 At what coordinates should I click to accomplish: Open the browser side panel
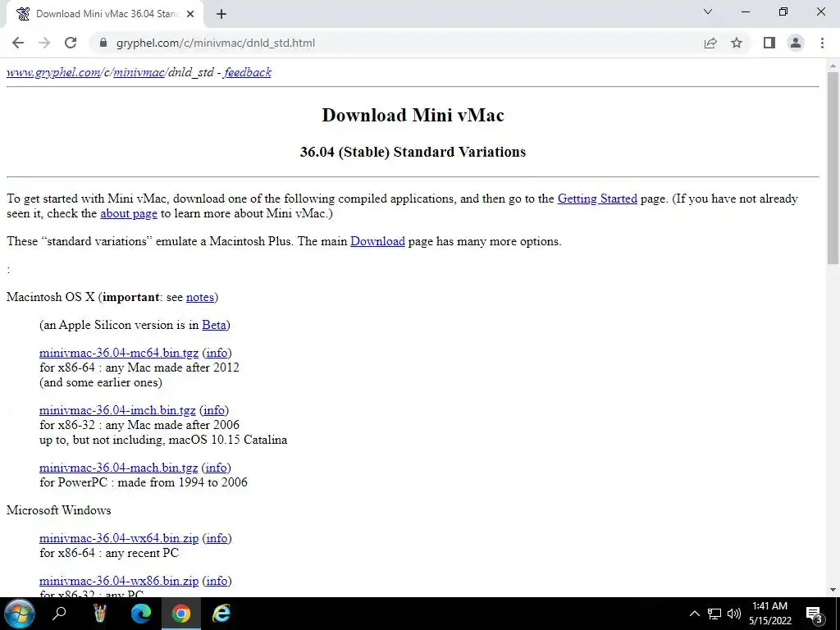(x=769, y=43)
